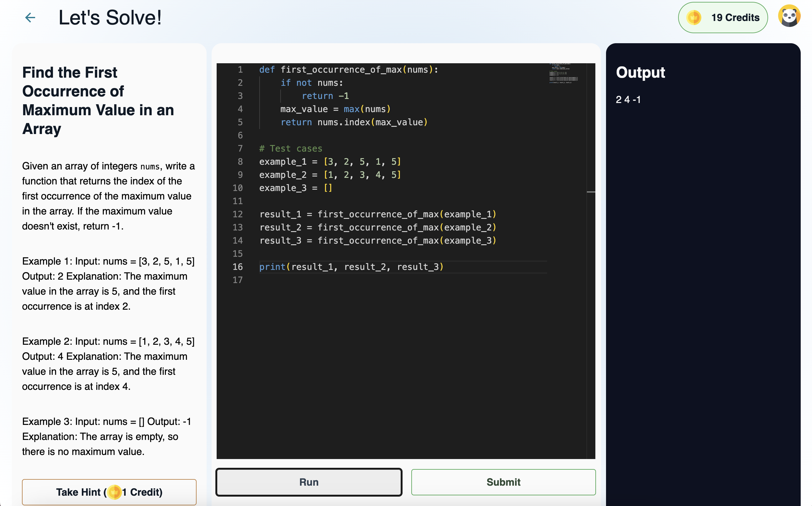Click the Output heading
This screenshot has height=506, width=812.
(640, 72)
